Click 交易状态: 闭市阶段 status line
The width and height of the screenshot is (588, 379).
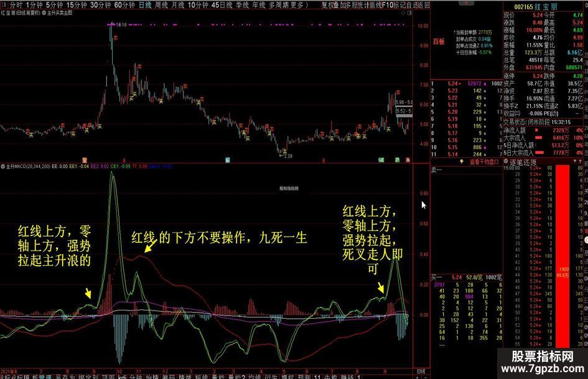537,122
